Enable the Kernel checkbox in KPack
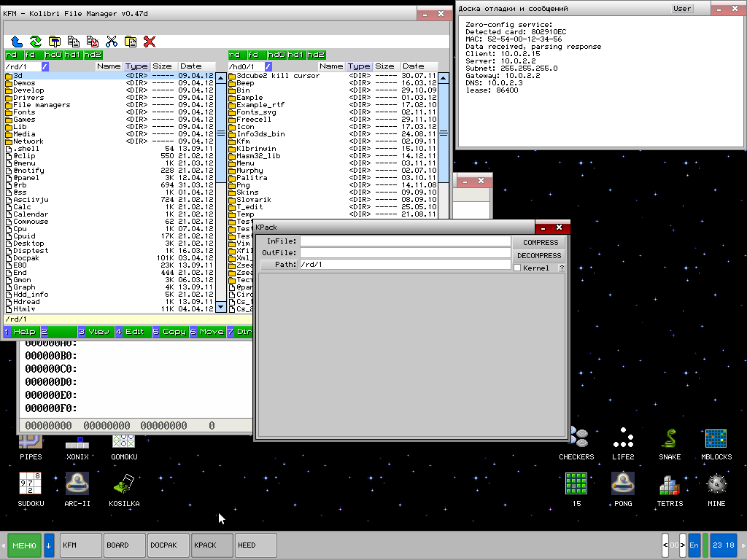 click(517, 268)
